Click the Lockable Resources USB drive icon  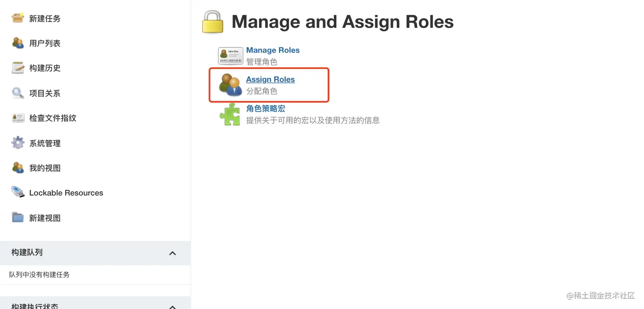tap(18, 192)
